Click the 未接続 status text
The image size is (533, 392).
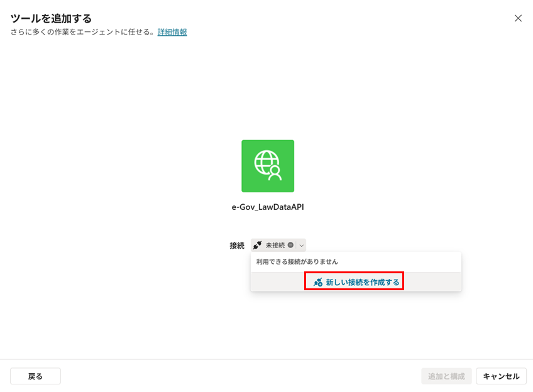pyautogui.click(x=275, y=245)
